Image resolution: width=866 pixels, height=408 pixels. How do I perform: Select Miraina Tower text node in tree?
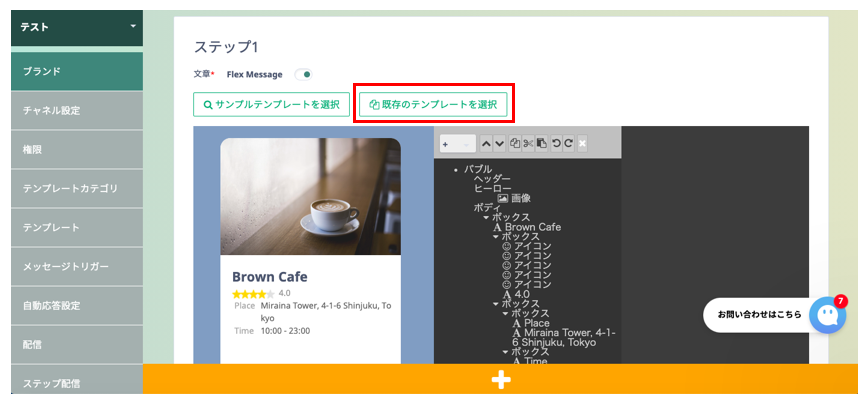tap(564, 338)
